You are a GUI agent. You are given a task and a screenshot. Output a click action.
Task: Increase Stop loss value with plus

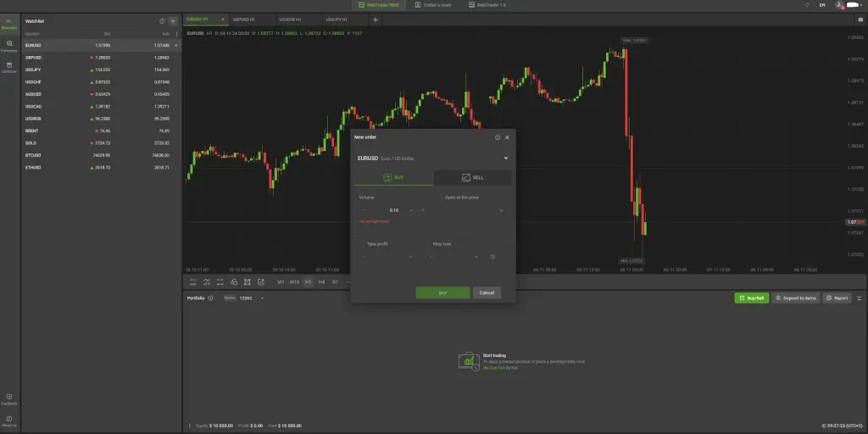476,257
